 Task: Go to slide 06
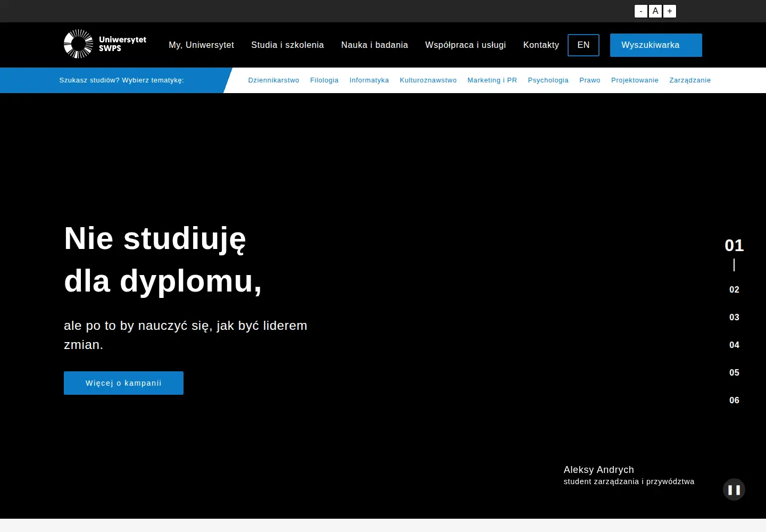coord(734,401)
